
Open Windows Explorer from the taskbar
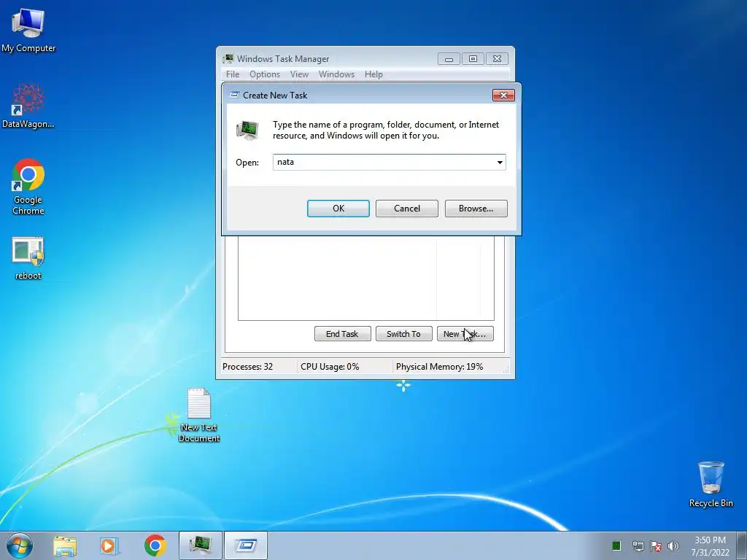pyautogui.click(x=65, y=545)
